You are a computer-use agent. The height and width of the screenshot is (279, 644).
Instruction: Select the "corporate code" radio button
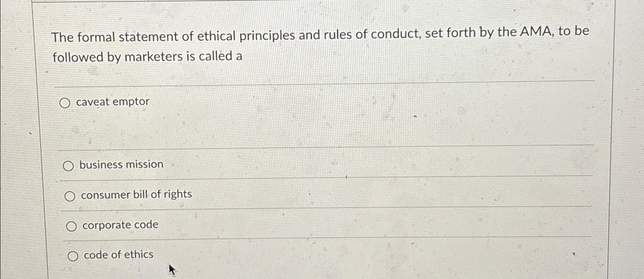pyautogui.click(x=72, y=226)
